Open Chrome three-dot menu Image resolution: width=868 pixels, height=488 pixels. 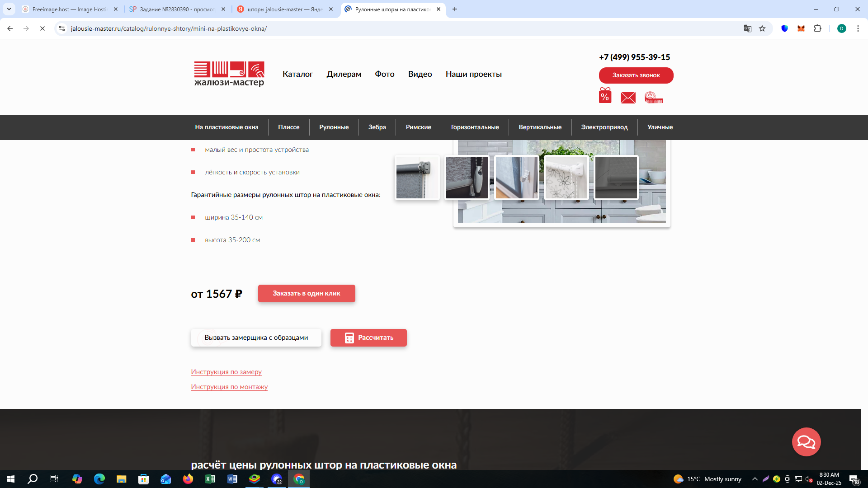[x=858, y=28]
